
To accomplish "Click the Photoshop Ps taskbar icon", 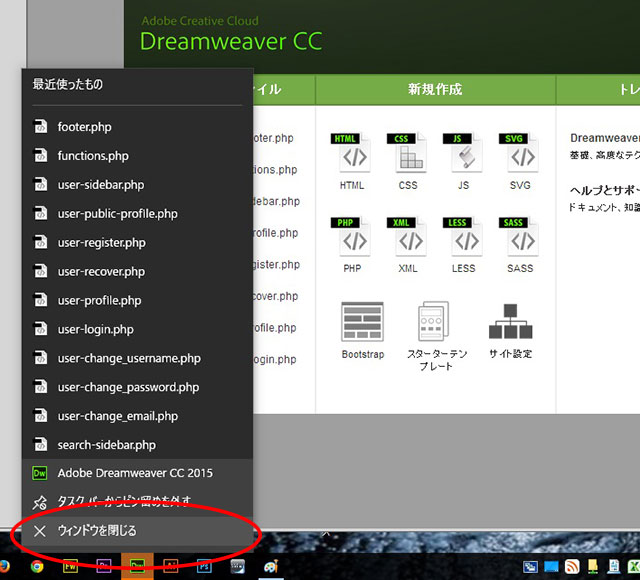I will [x=204, y=567].
